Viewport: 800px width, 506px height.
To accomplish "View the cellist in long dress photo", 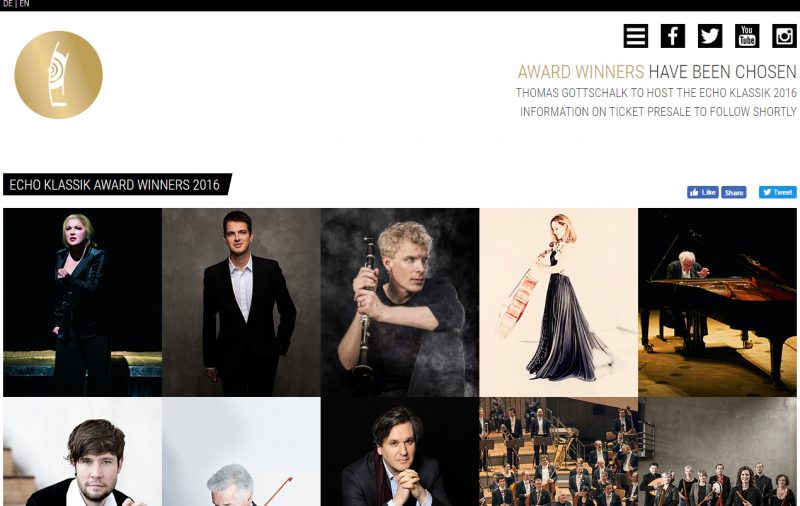I will tap(558, 302).
